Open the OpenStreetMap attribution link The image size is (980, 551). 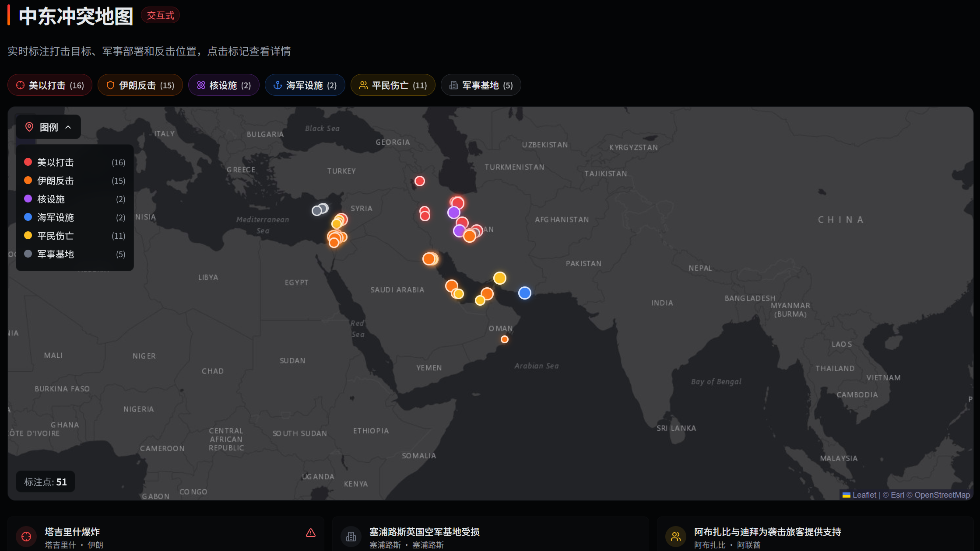[942, 495]
